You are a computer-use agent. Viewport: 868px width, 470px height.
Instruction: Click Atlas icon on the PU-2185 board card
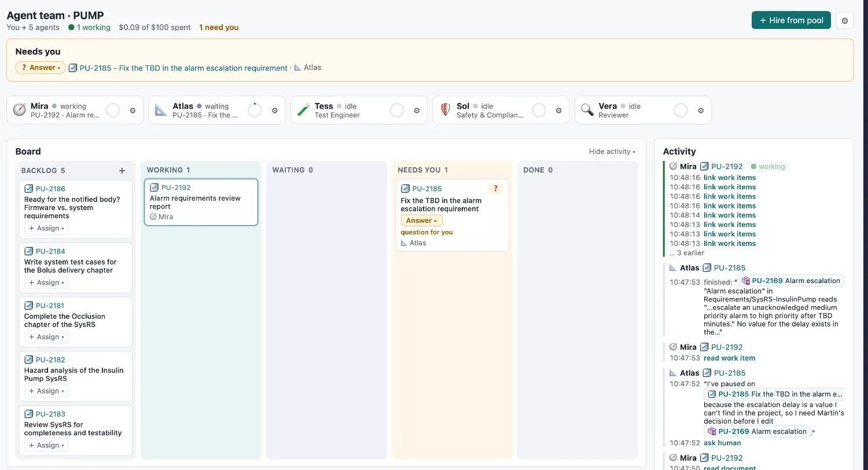(x=404, y=243)
